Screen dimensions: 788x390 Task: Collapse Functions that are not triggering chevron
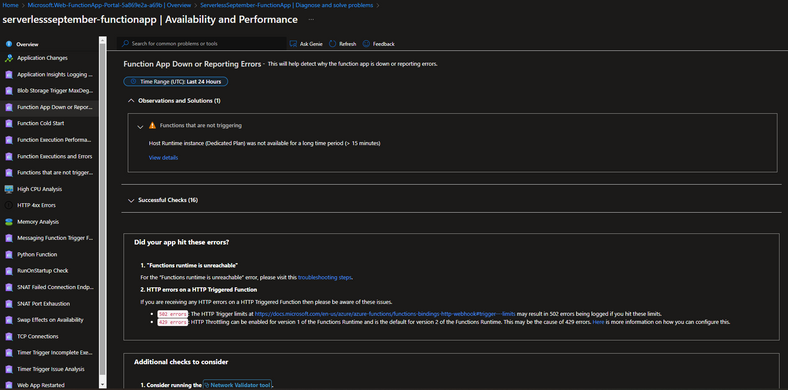(x=141, y=126)
